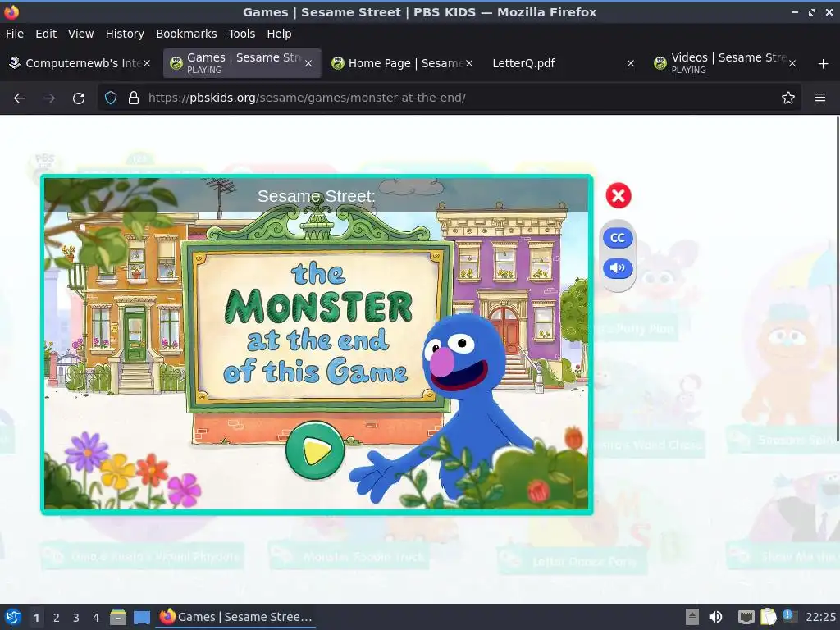Image resolution: width=840 pixels, height=630 pixels.
Task: Switch to workspace 4
Action: pyautogui.click(x=96, y=618)
